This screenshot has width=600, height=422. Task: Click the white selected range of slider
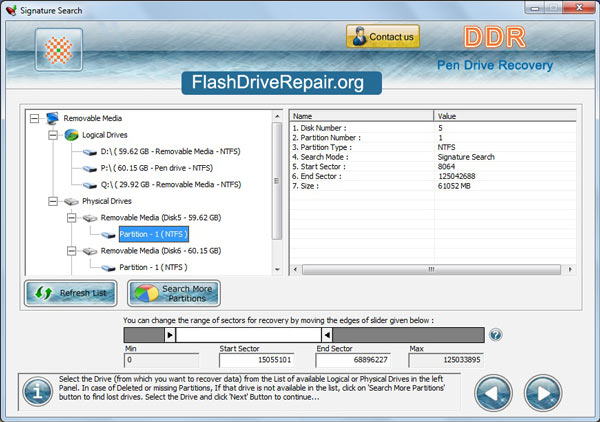[x=248, y=335]
